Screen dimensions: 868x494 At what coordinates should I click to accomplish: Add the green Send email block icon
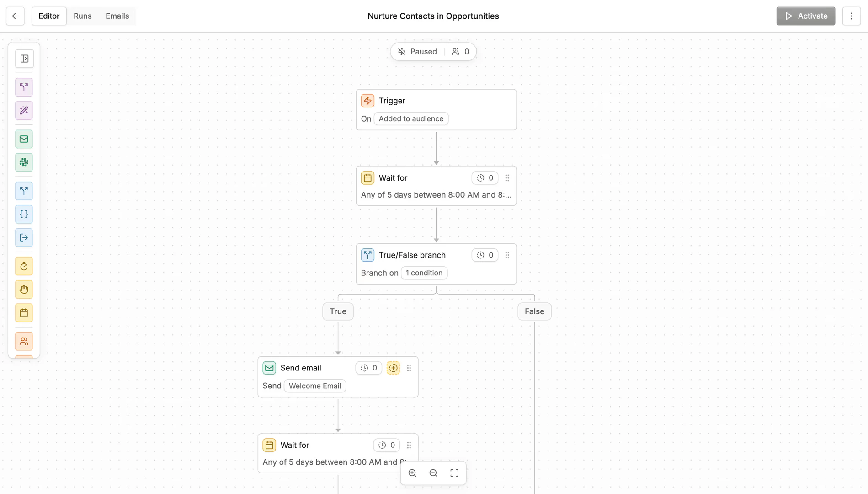coord(24,139)
